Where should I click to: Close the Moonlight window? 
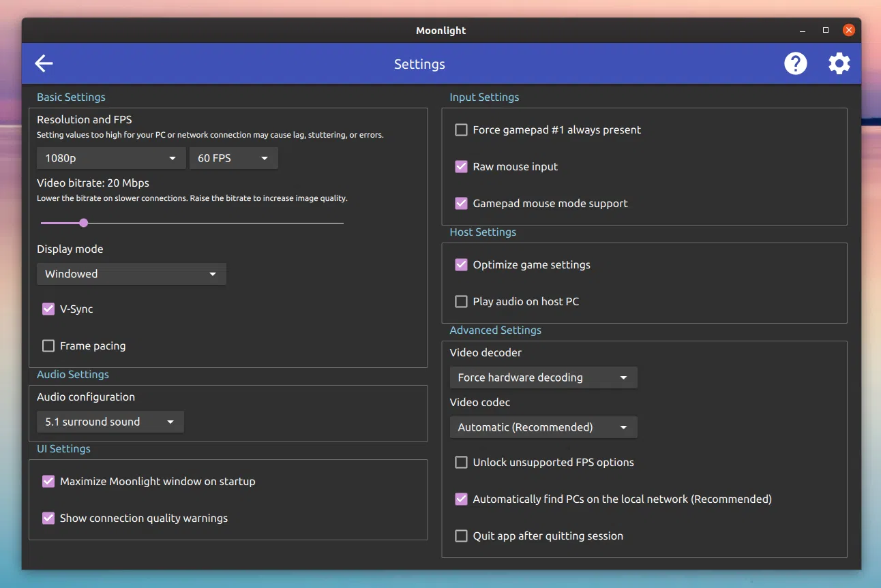849,30
